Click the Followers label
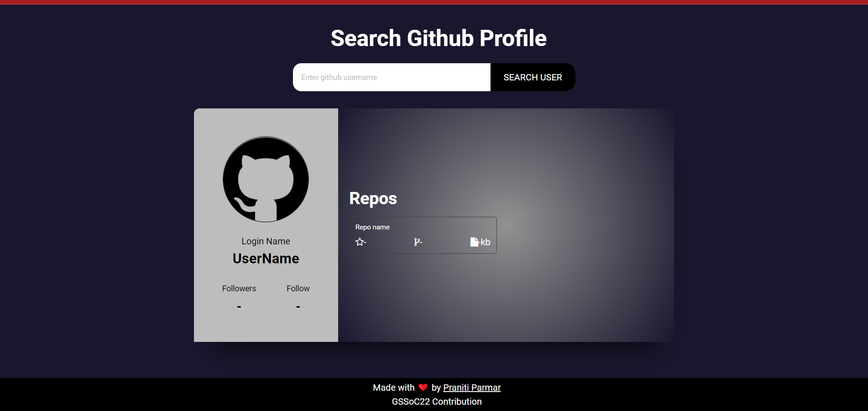Screen dimensions: 868x411 coord(239,289)
